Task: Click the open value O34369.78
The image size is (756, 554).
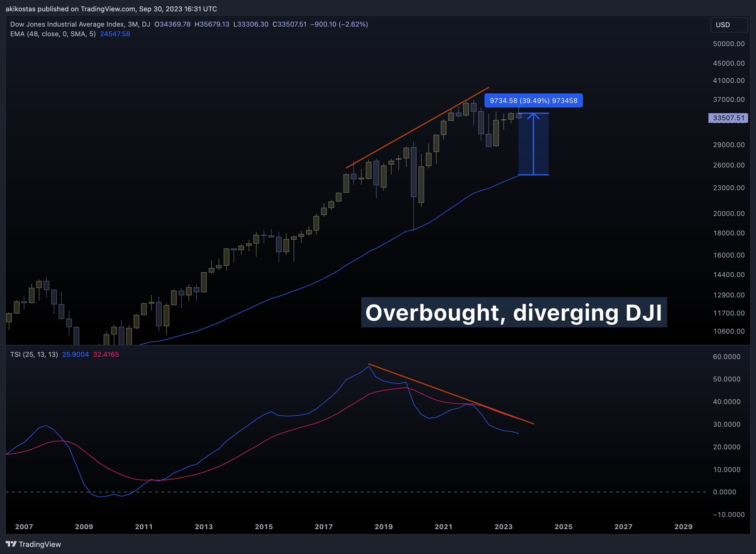Action: pos(172,24)
